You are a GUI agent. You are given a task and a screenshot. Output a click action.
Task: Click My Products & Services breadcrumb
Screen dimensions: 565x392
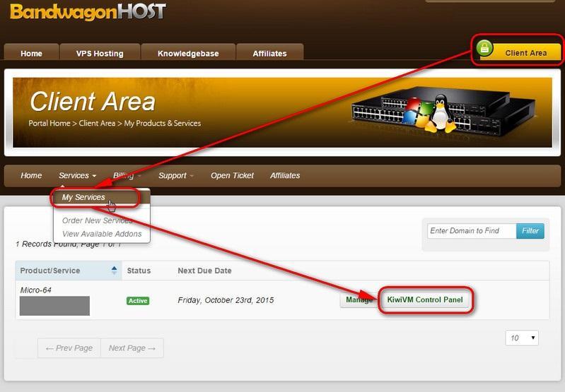point(163,123)
